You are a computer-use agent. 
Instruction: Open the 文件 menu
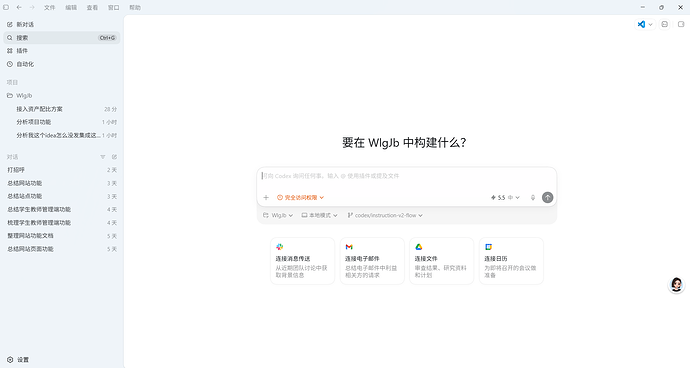50,7
